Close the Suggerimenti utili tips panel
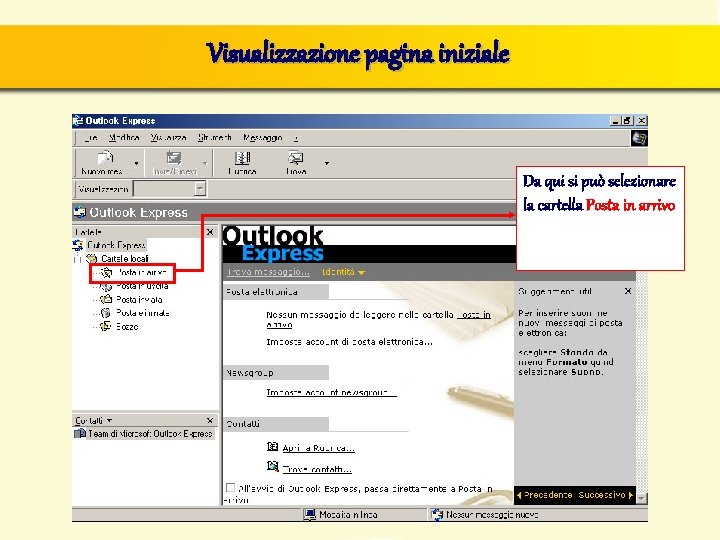The image size is (720, 540). coord(628,291)
